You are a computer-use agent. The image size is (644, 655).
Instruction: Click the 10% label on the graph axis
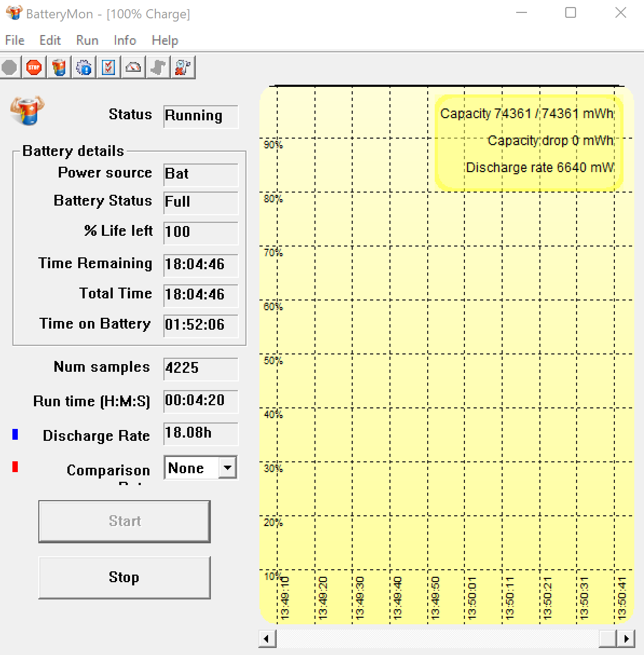pos(273,576)
